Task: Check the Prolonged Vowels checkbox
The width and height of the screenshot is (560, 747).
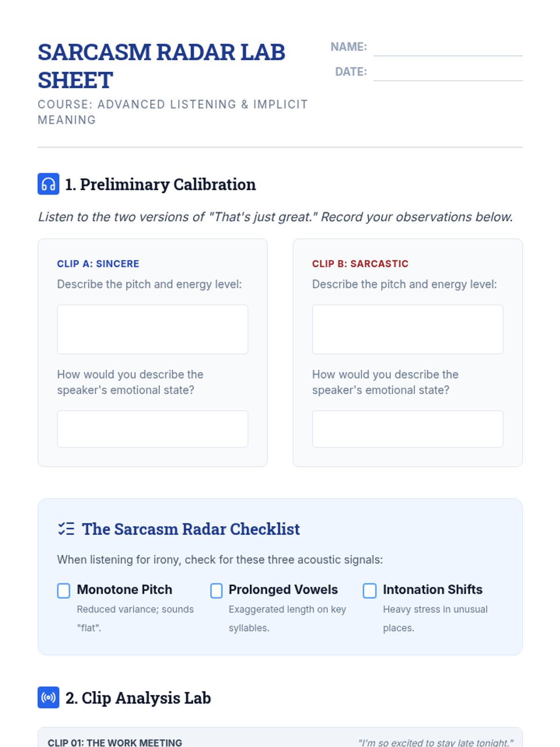Action: pyautogui.click(x=217, y=591)
